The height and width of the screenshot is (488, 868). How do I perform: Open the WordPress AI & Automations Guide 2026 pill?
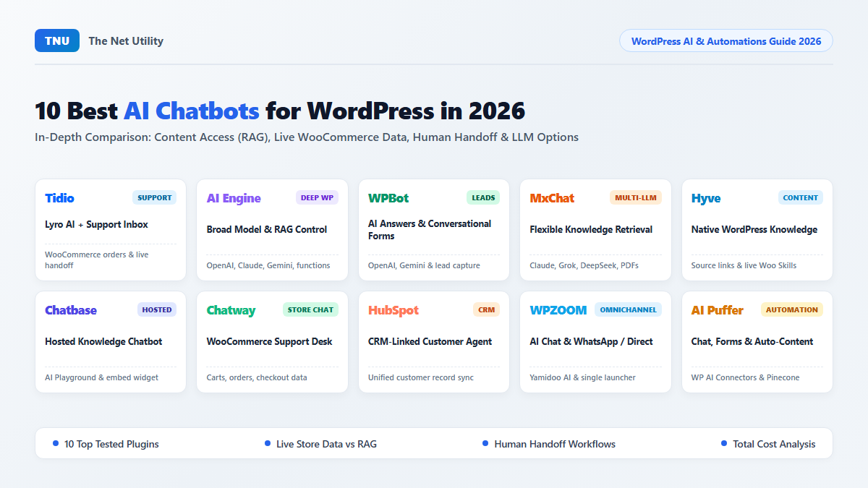[726, 40]
